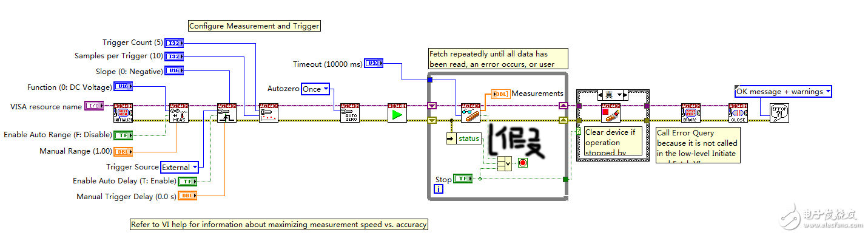Select the Trigger Count I32 constant
This screenshot has width=868, height=235.
point(174,43)
